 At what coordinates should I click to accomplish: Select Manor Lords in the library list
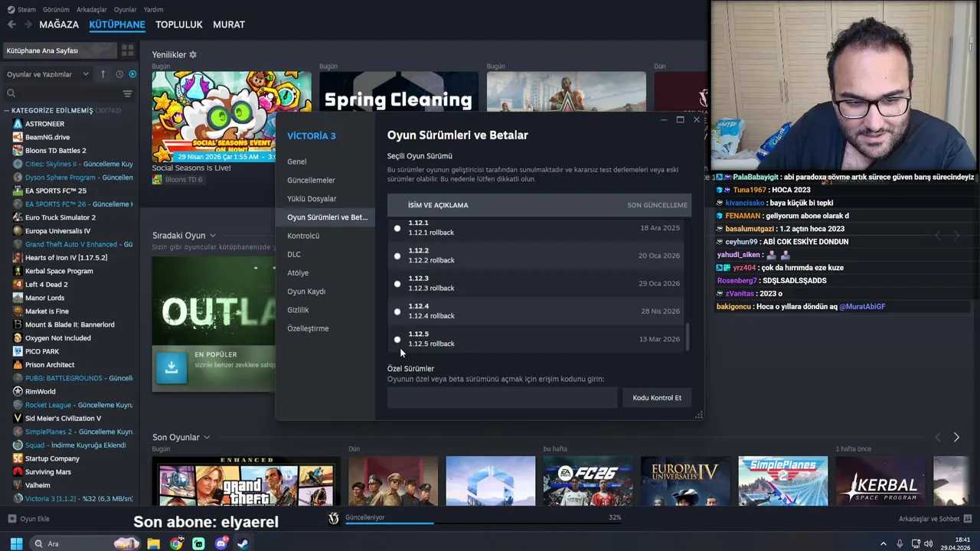pyautogui.click(x=46, y=298)
